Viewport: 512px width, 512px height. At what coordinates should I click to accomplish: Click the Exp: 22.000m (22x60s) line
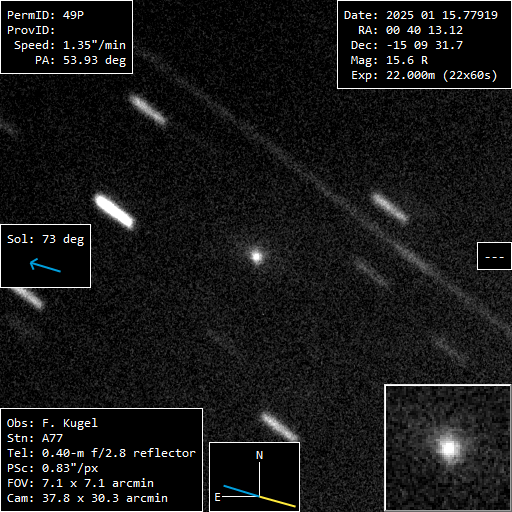point(424,76)
